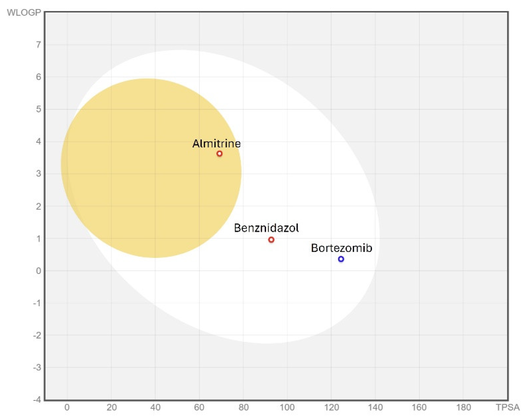Click the gridline at WLOGP value 7

pyautogui.click(x=244, y=45)
